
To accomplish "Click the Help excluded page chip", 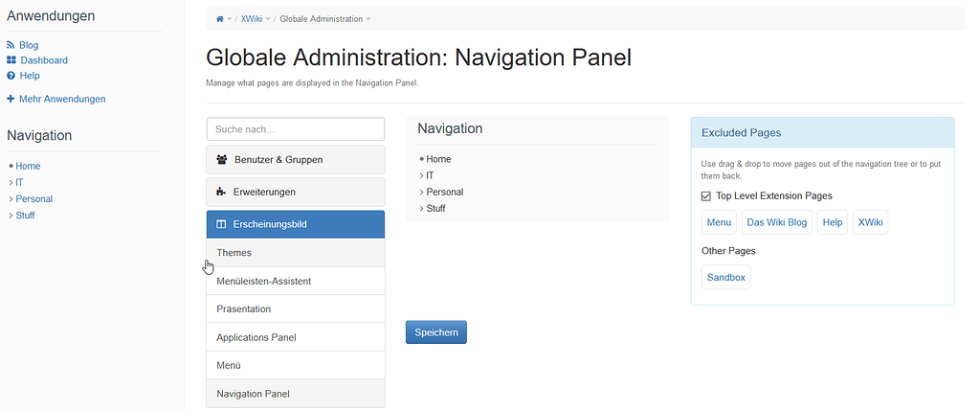I will pos(833,222).
